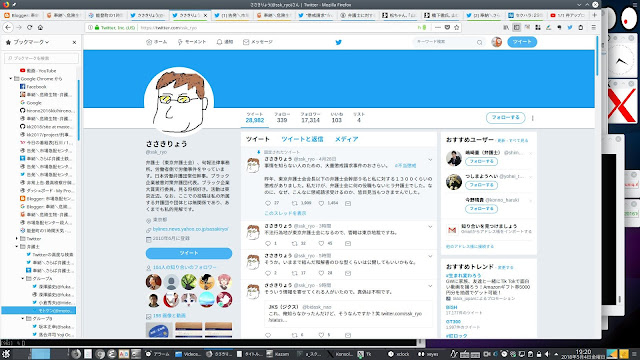Open profile more options vertical dots
This screenshot has width=640, height=360.
pos(533,118)
